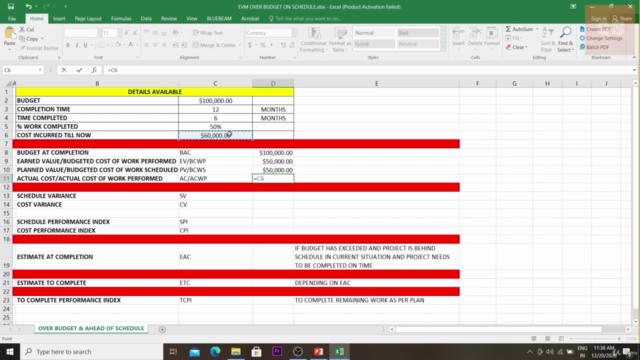
Task: Switch to the BLUEBEAM tab
Action: [219, 19]
